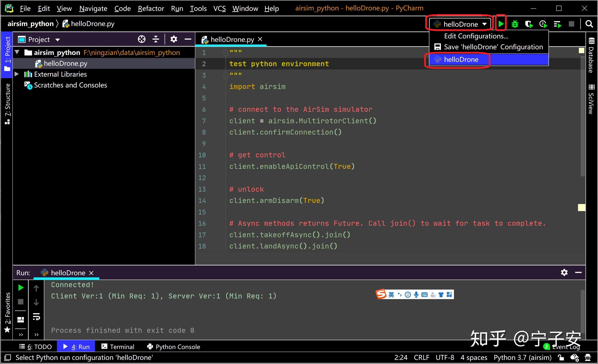Click the concurrency diagram run icon

(557, 24)
